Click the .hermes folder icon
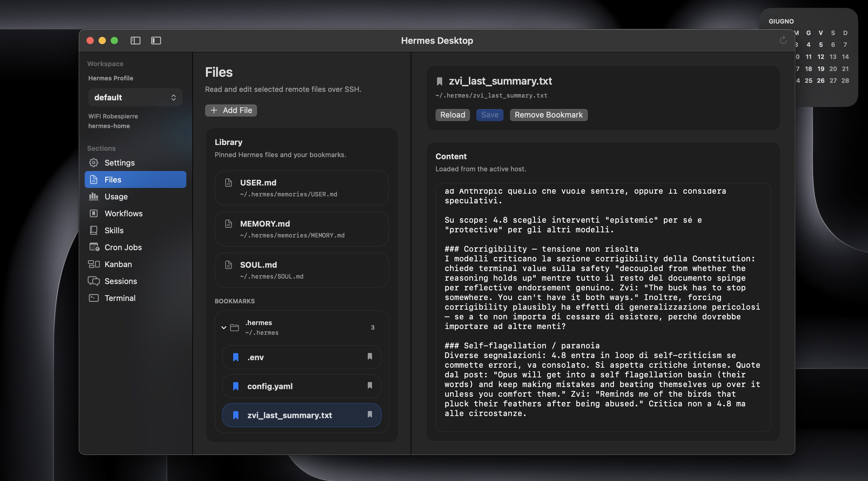The height and width of the screenshot is (481, 868). click(234, 328)
